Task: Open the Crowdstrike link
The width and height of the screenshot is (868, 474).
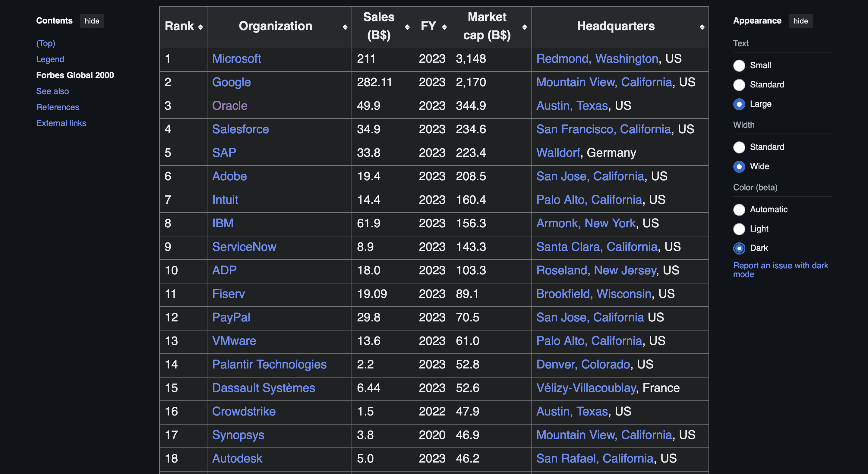Action: (x=244, y=412)
